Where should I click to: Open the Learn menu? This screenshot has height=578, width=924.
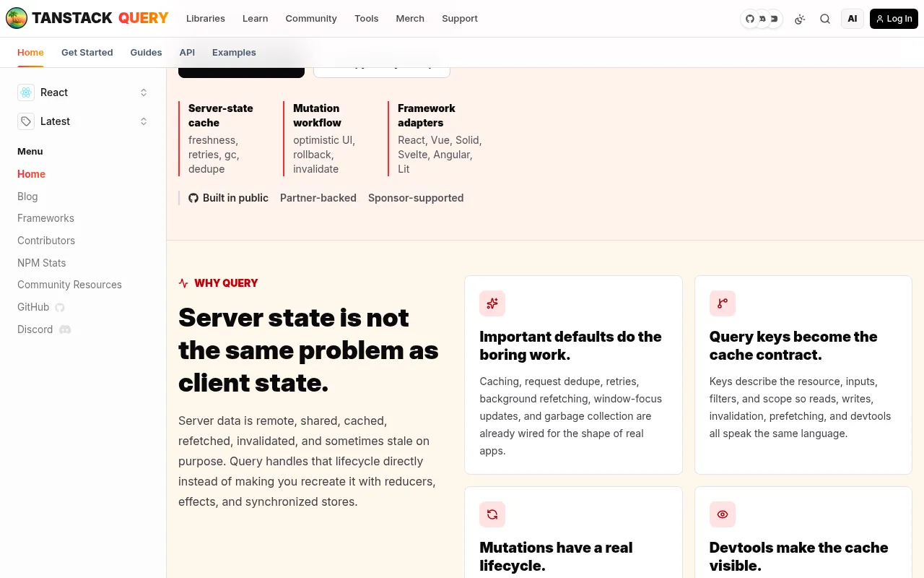click(x=256, y=19)
